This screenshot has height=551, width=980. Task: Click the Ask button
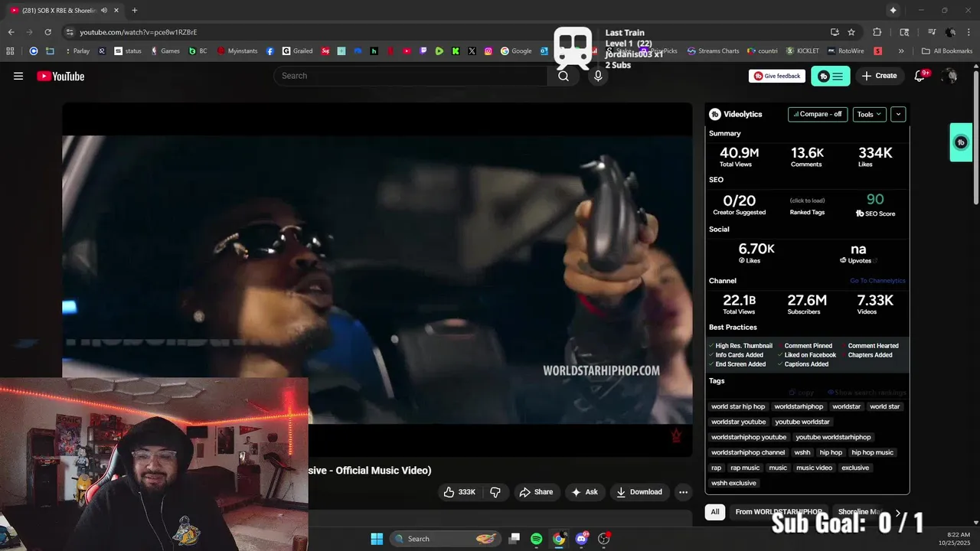[x=584, y=492]
